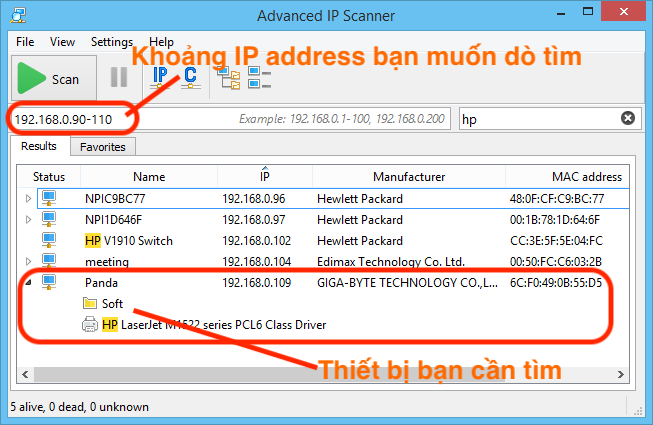Select the Panda device name
The width and height of the screenshot is (653, 425).
(101, 283)
